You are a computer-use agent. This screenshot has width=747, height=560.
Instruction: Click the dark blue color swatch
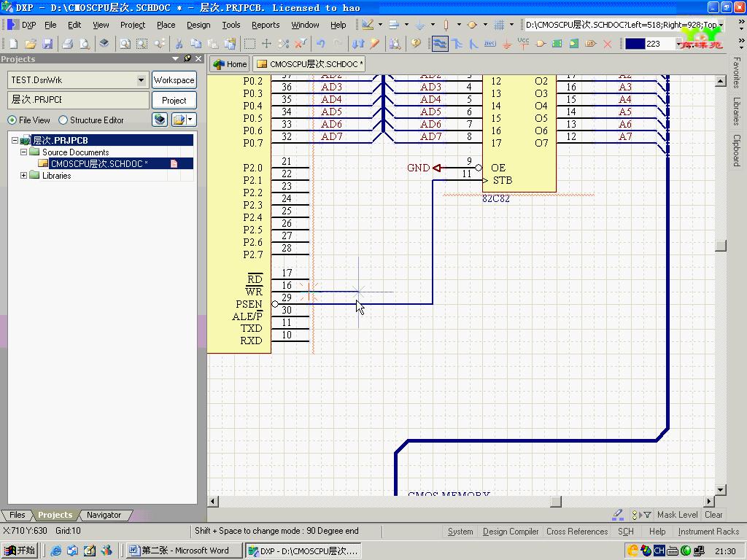(x=635, y=44)
